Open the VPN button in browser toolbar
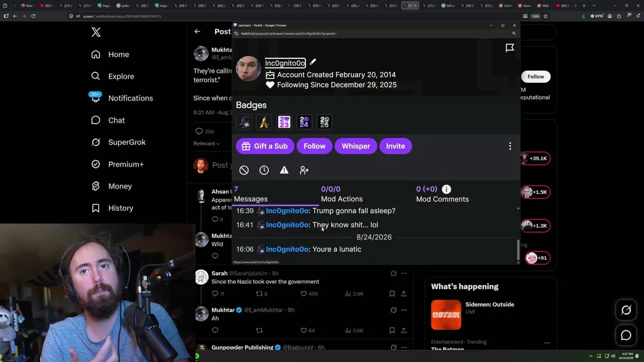 (x=596, y=16)
